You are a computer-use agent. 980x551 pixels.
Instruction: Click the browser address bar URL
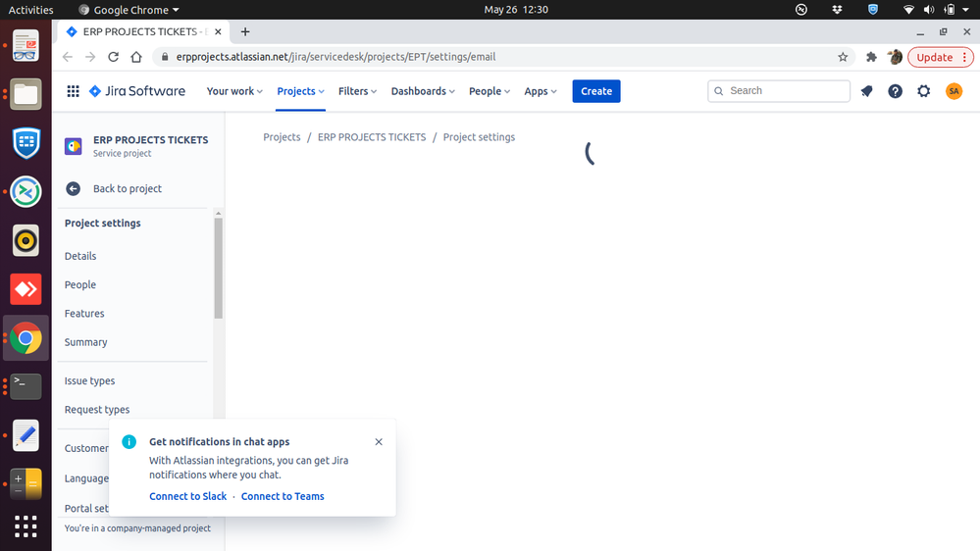(x=335, y=57)
